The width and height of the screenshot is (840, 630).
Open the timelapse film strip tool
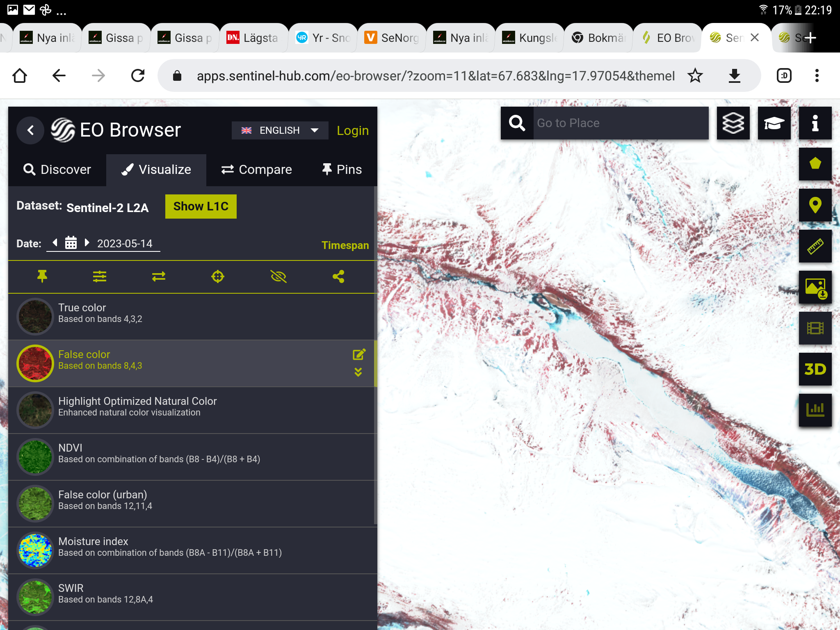coord(815,328)
